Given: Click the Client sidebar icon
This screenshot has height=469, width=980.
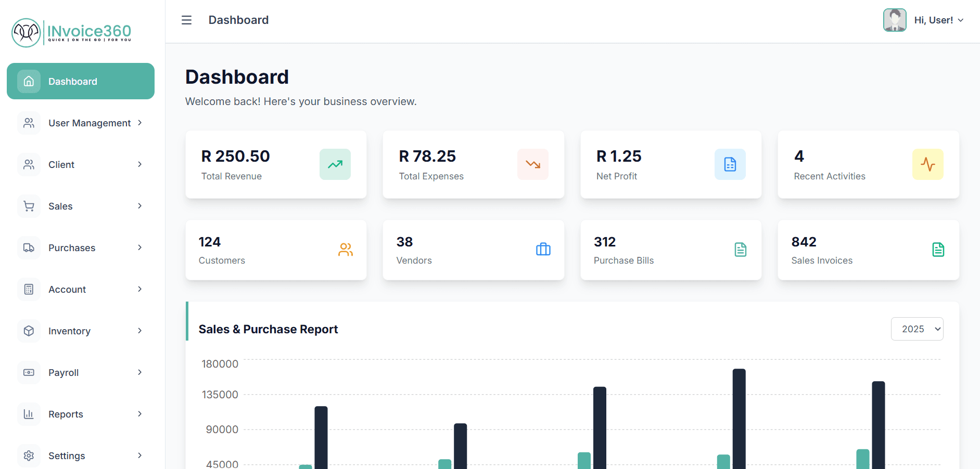Looking at the screenshot, I should [x=29, y=164].
